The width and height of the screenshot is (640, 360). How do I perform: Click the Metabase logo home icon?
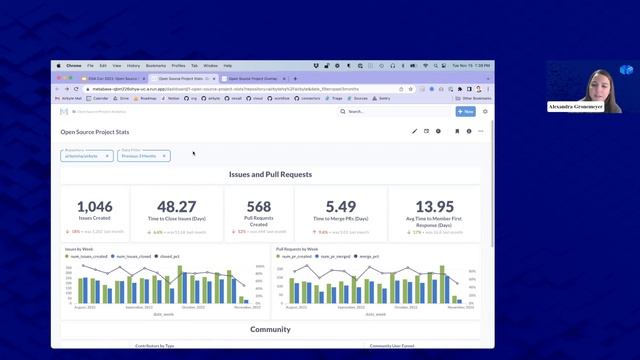click(x=64, y=111)
